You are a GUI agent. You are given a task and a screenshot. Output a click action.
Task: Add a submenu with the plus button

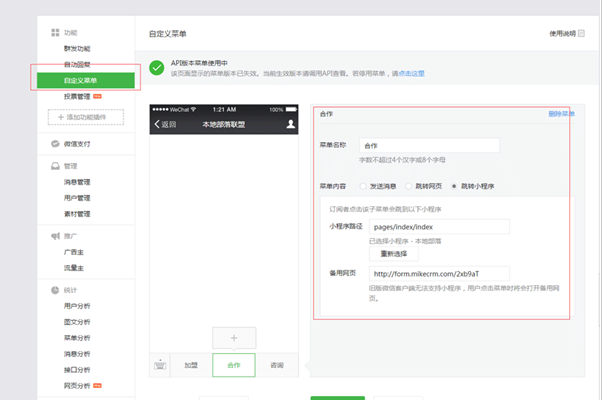[x=234, y=338]
